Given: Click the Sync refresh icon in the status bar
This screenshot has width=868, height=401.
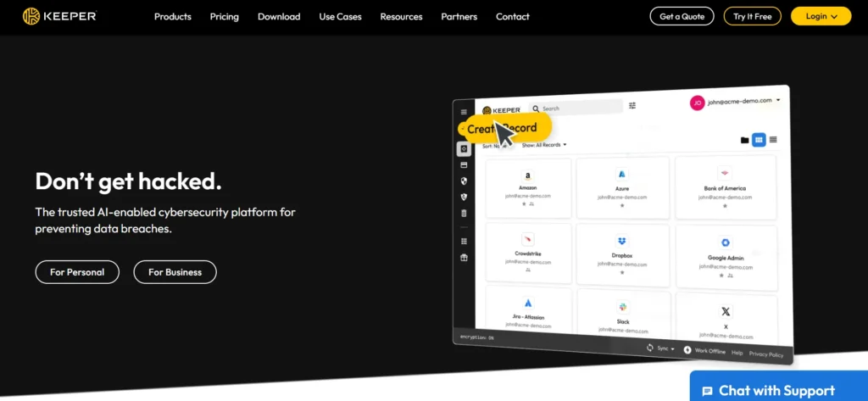Looking at the screenshot, I should 650,348.
